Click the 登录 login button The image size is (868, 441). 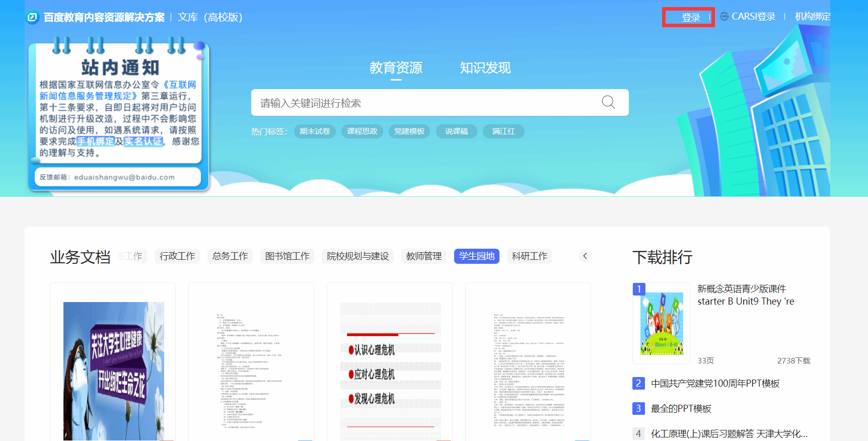tap(690, 18)
